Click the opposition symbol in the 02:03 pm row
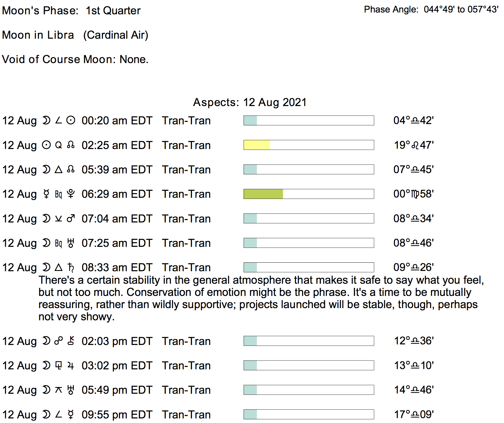Viewport: 504px width, 423px height. [x=59, y=341]
